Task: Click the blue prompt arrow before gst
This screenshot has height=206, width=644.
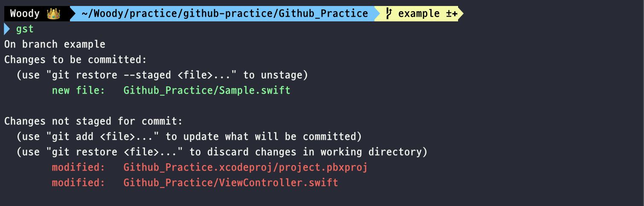Action: 6,29
